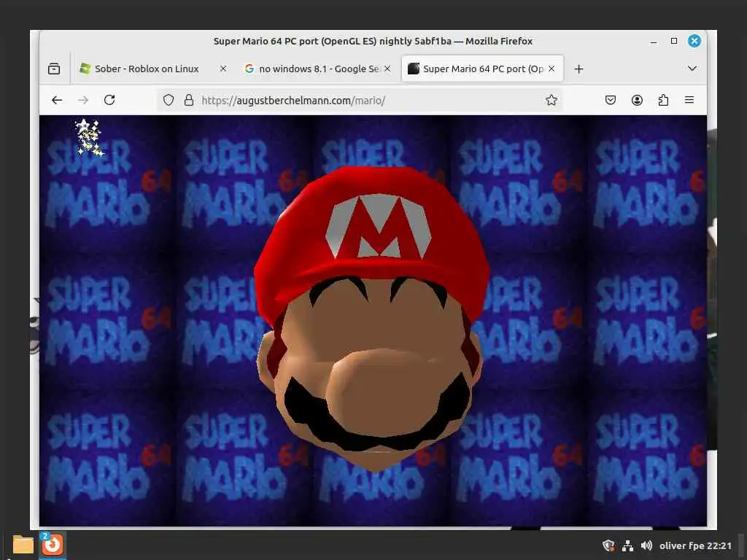Viewport: 747px width, 560px height.
Task: Maximize the Firefox window
Action: pyautogui.click(x=674, y=41)
